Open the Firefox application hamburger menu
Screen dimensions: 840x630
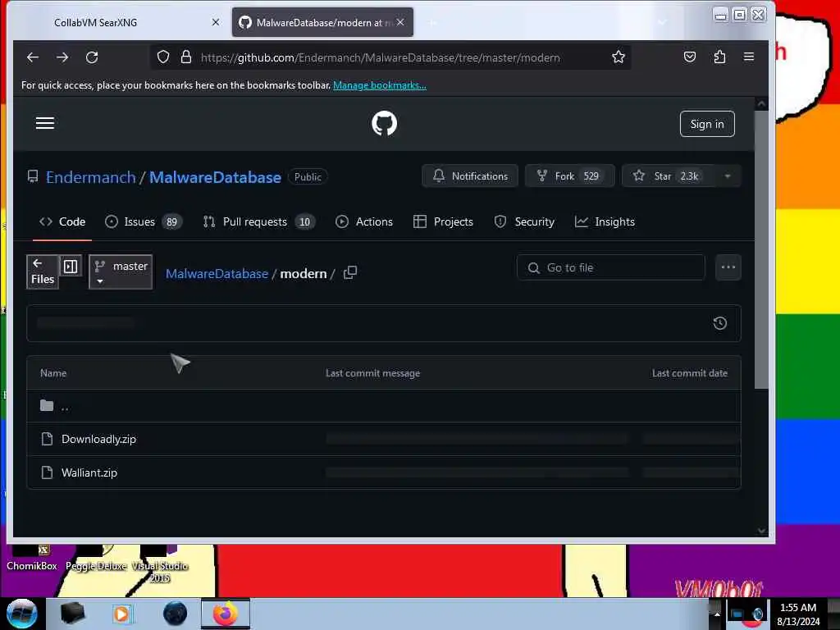749,57
